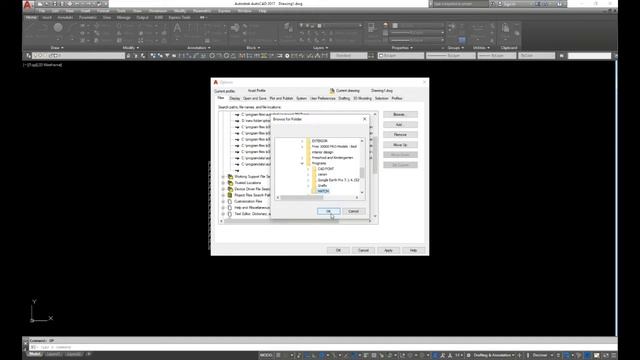Expand Project Files Search Path node

pyautogui.click(x=223, y=195)
